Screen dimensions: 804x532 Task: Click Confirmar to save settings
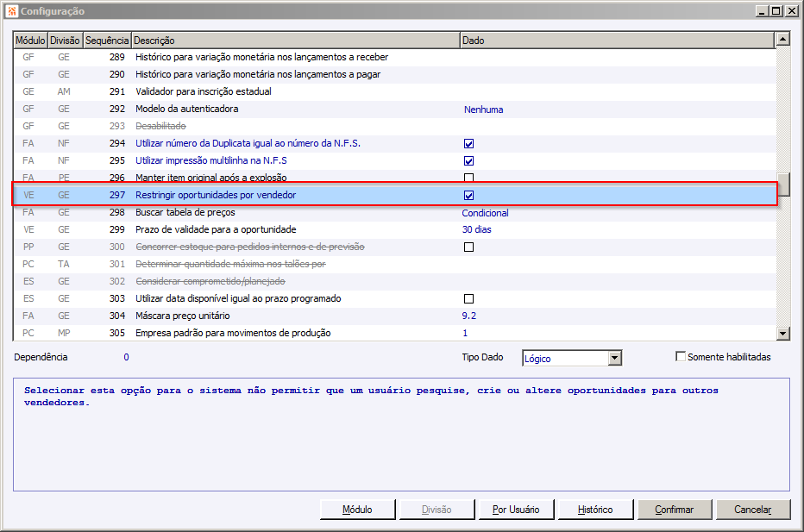(675, 510)
